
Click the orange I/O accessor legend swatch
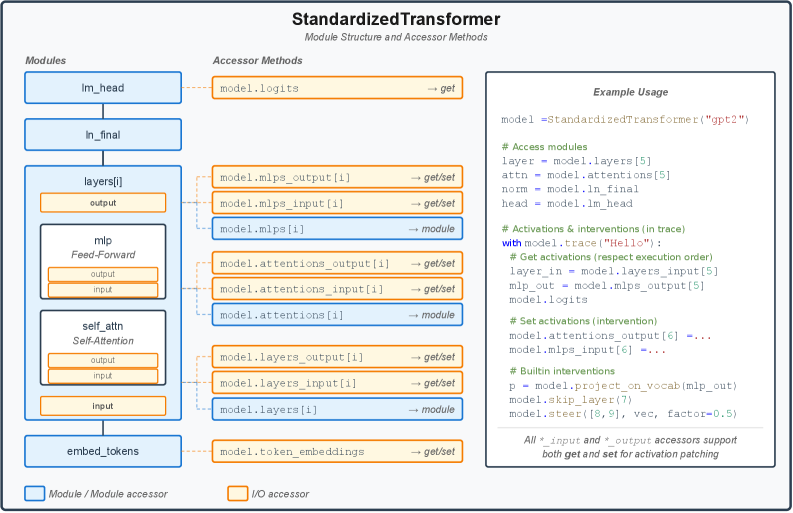(238, 493)
